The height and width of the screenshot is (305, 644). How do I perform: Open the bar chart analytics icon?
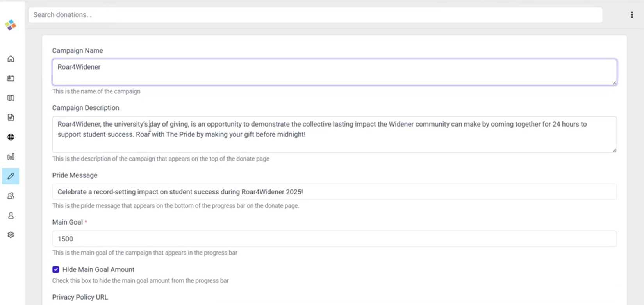click(x=11, y=157)
